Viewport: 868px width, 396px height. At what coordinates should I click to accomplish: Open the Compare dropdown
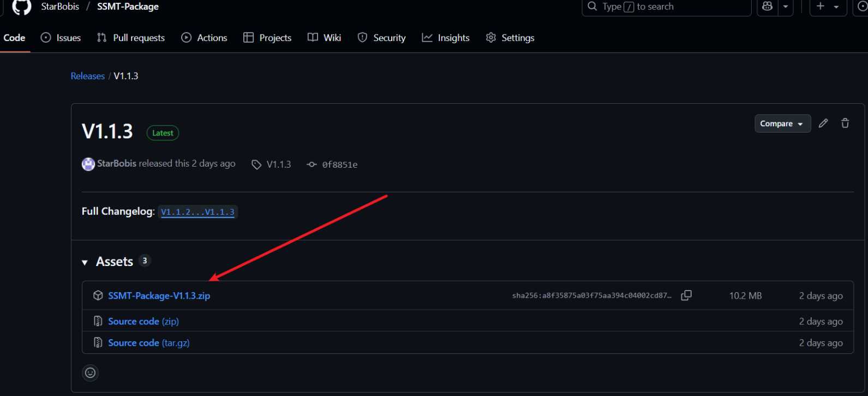pyautogui.click(x=782, y=124)
